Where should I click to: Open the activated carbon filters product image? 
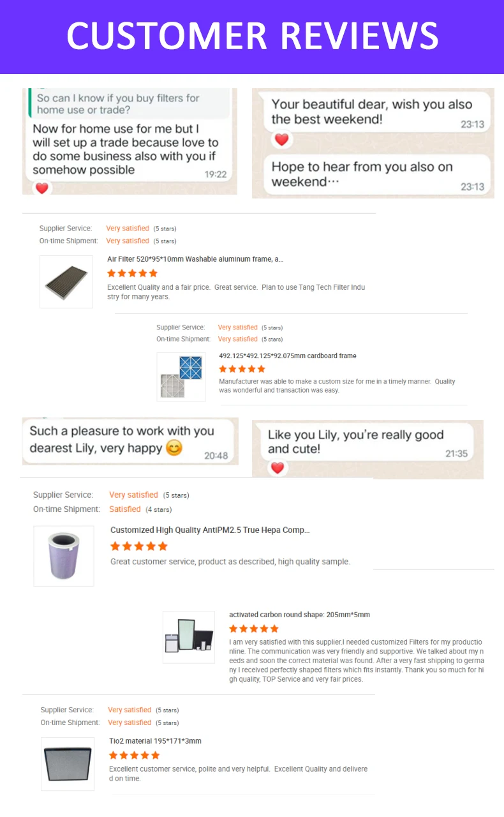click(189, 636)
